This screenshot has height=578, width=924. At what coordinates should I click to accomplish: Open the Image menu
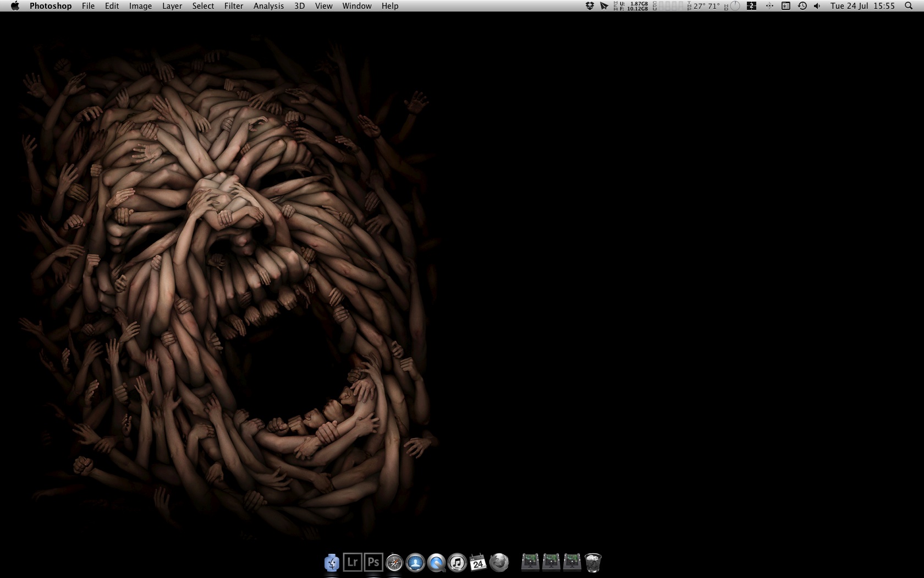140,6
